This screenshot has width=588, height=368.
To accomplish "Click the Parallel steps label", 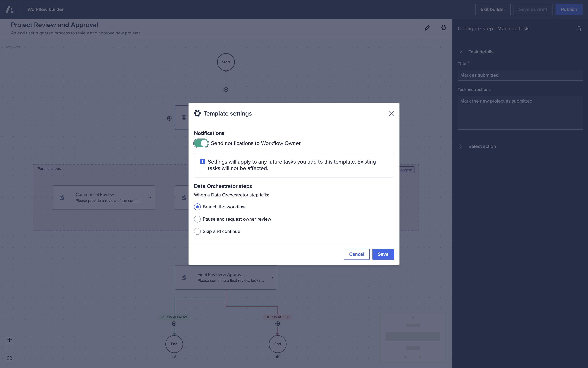I will pyautogui.click(x=49, y=169).
